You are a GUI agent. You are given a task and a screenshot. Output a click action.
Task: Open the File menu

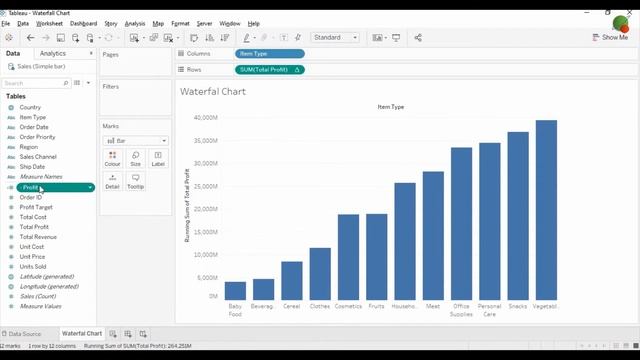click(6, 24)
